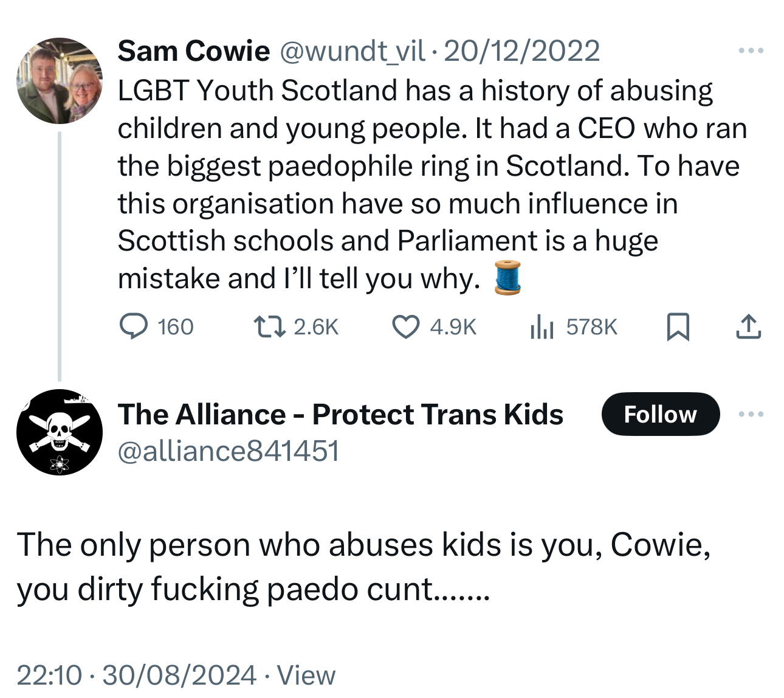The width and height of the screenshot is (784, 698).
Task: Open the @wundt_vil handle link
Action: point(352,51)
